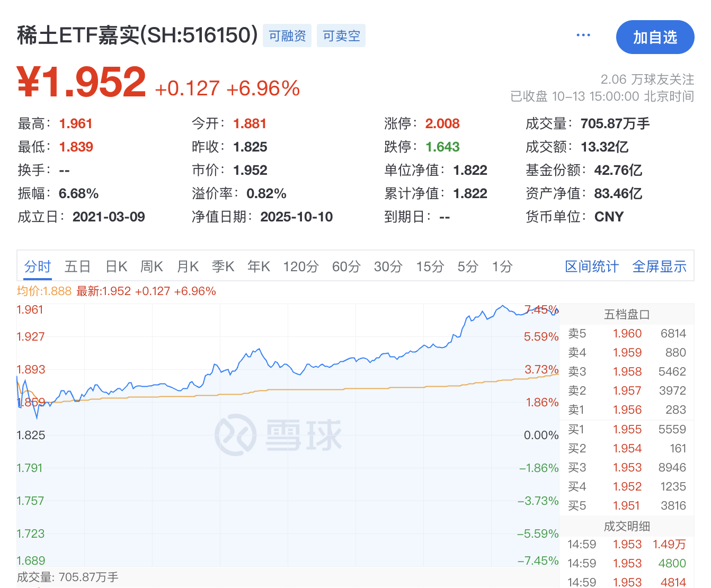
Task: Click the 可融资 tag
Action: click(x=287, y=36)
